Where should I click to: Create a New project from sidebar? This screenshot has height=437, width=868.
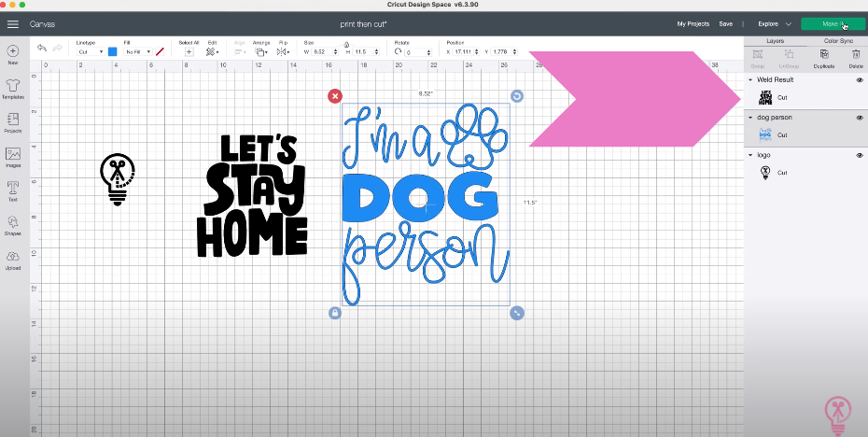coord(13,55)
